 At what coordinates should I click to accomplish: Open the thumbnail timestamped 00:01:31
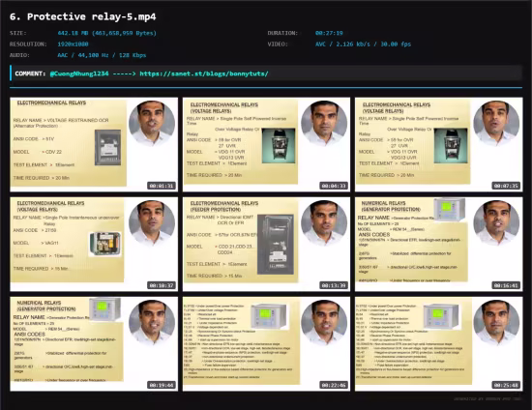click(94, 144)
